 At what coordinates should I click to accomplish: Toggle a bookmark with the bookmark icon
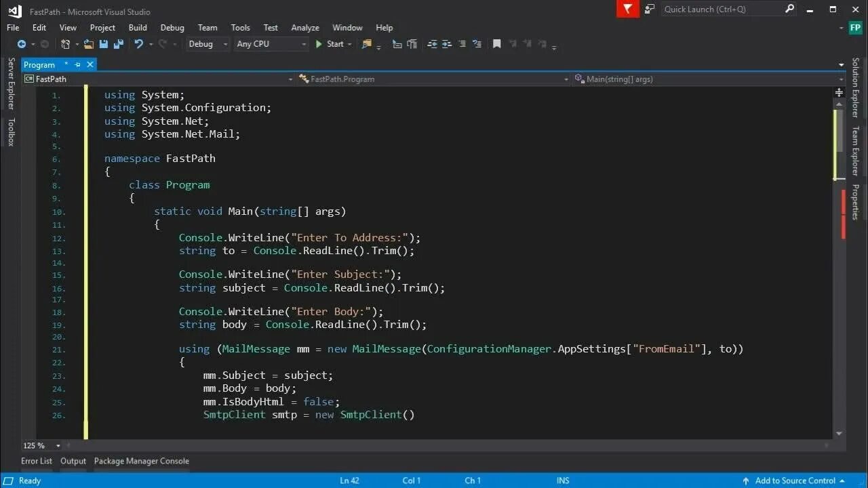point(496,44)
